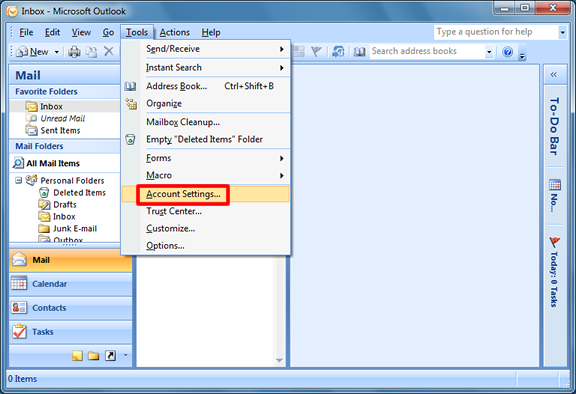Switch to Mail navigation pane

click(71, 260)
